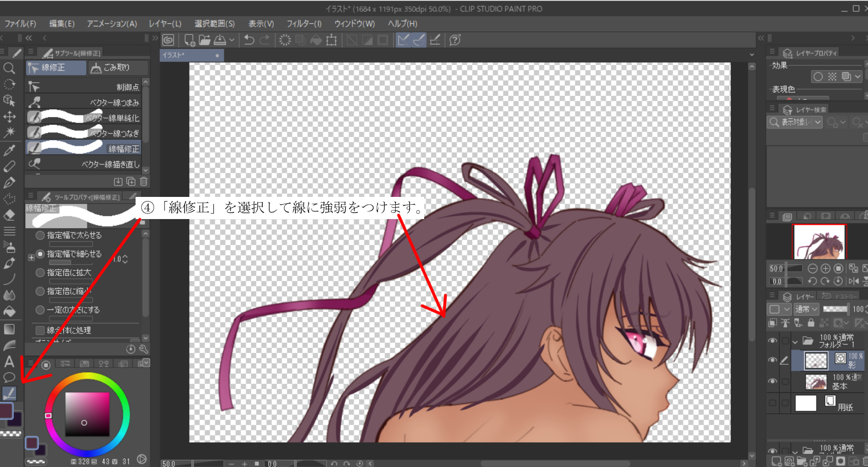868x467 pixels.
Task: Click the CLIP STUDIO spiral icon
Action: [x=168, y=40]
